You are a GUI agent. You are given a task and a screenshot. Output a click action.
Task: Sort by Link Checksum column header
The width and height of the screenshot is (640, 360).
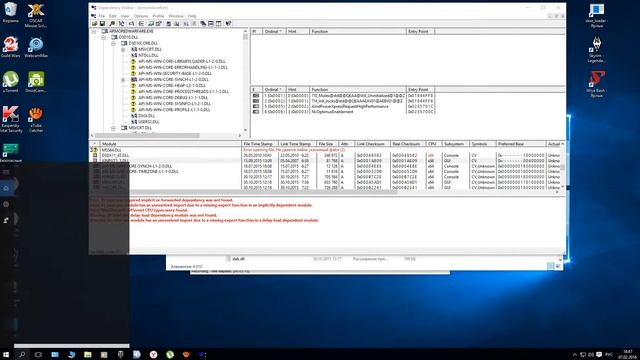coord(372,144)
